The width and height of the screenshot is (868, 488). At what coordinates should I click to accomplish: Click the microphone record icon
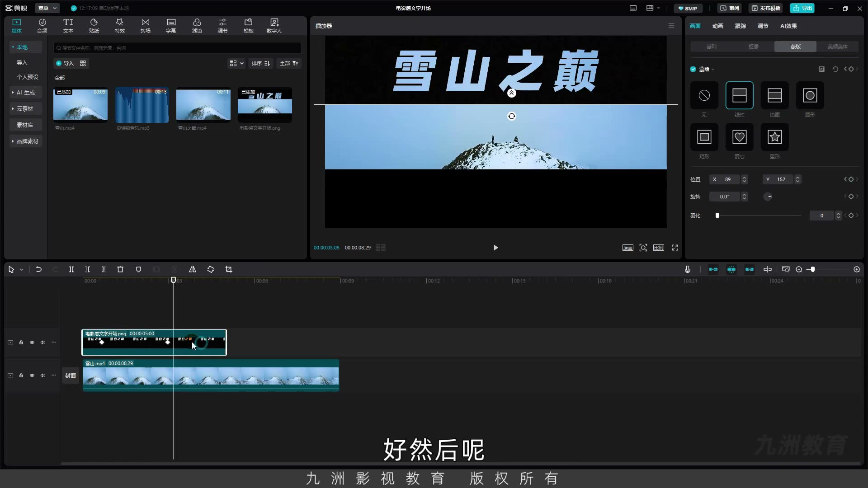(x=688, y=269)
